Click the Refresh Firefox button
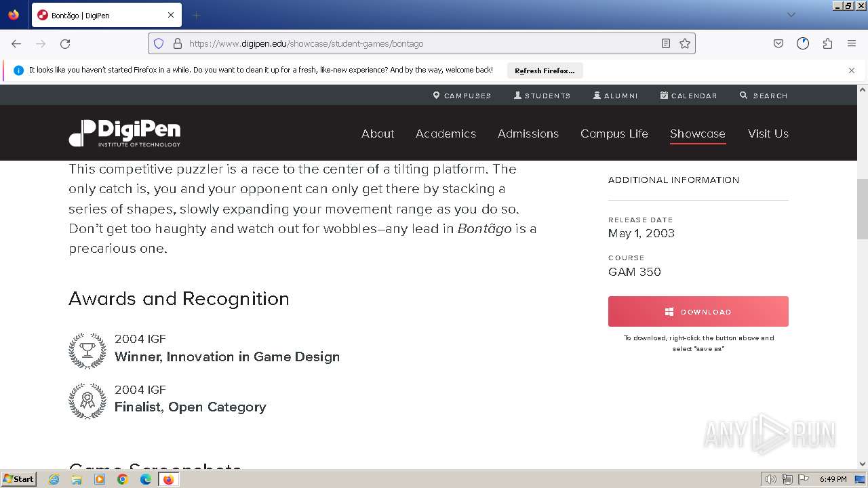The width and height of the screenshot is (868, 488). tap(545, 70)
